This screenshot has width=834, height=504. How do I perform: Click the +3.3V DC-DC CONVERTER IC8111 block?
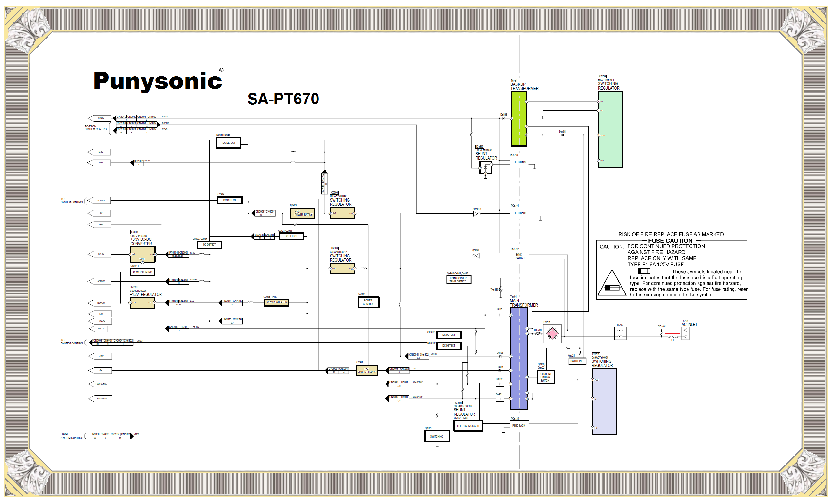(x=143, y=255)
